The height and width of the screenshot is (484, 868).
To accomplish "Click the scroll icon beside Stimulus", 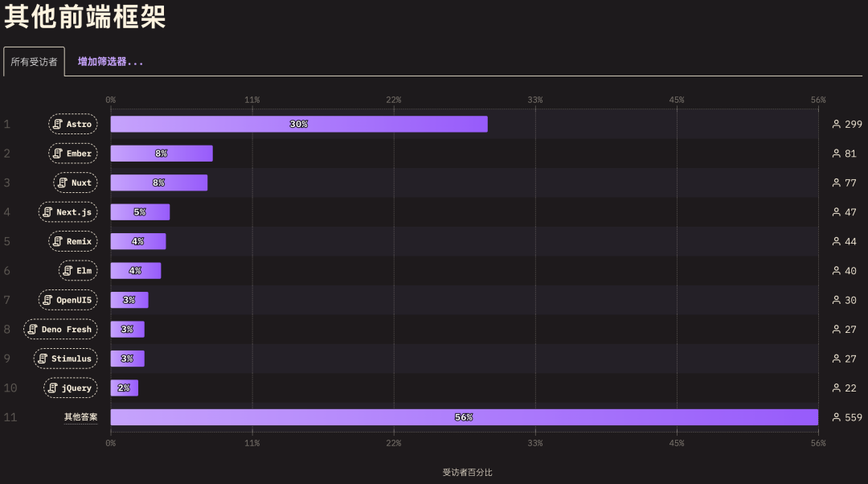I will pyautogui.click(x=43, y=359).
